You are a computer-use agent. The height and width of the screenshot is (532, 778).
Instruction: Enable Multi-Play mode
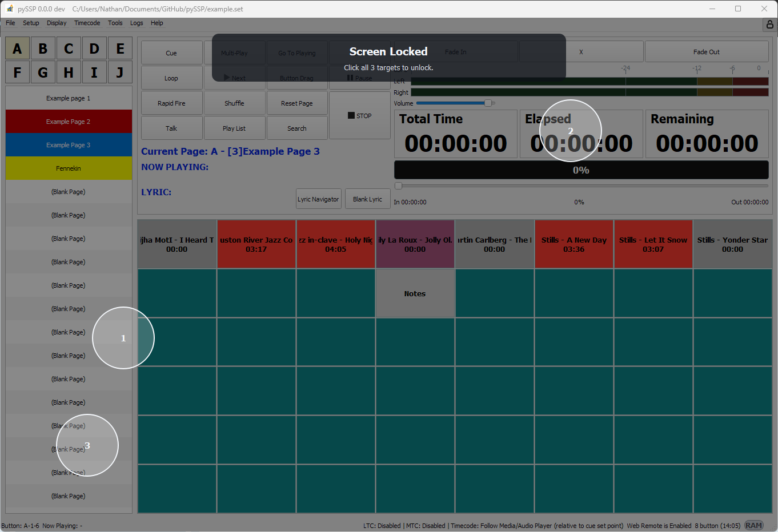234,52
